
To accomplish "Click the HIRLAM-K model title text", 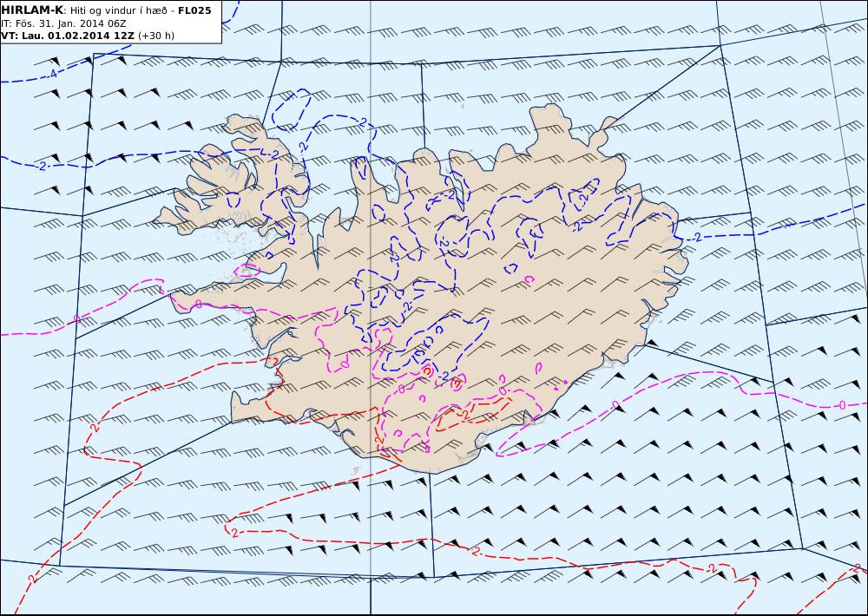I will click(x=31, y=10).
